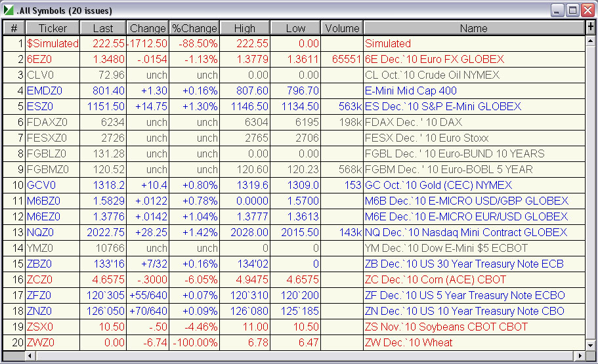Click the -88.50% change value
The height and width of the screenshot is (364, 598).
[x=198, y=43]
